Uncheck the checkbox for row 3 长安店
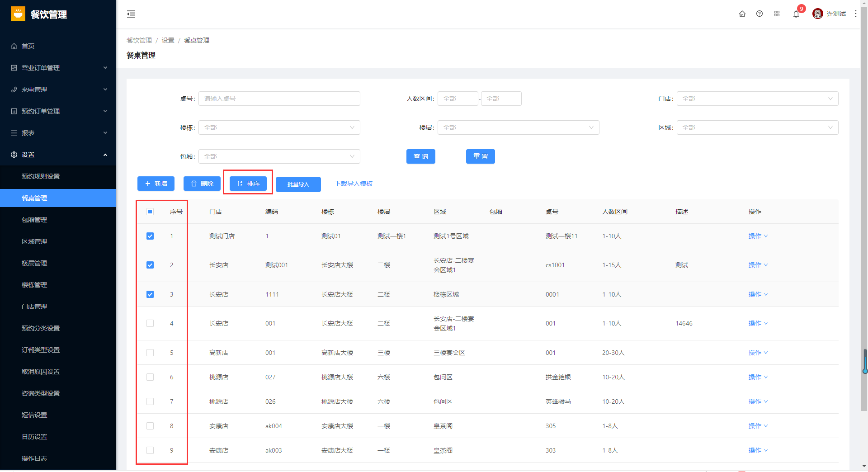The height and width of the screenshot is (472, 868). click(x=150, y=294)
